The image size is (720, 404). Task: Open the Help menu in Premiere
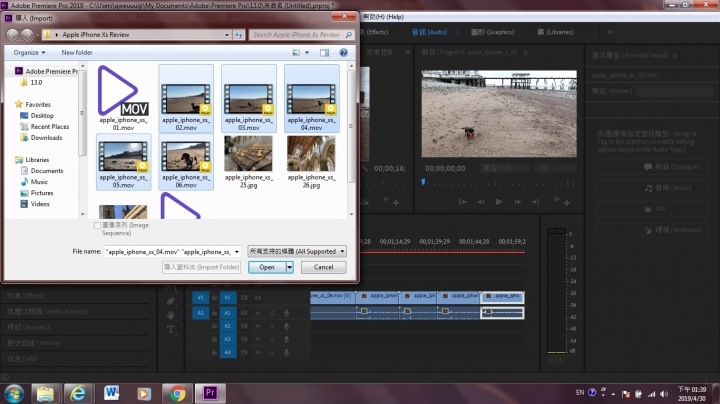pyautogui.click(x=383, y=17)
